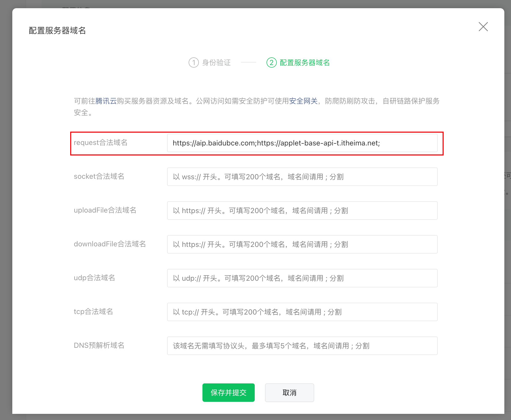Focus the tcp合法域名 input field
The width and height of the screenshot is (511, 420).
(302, 312)
